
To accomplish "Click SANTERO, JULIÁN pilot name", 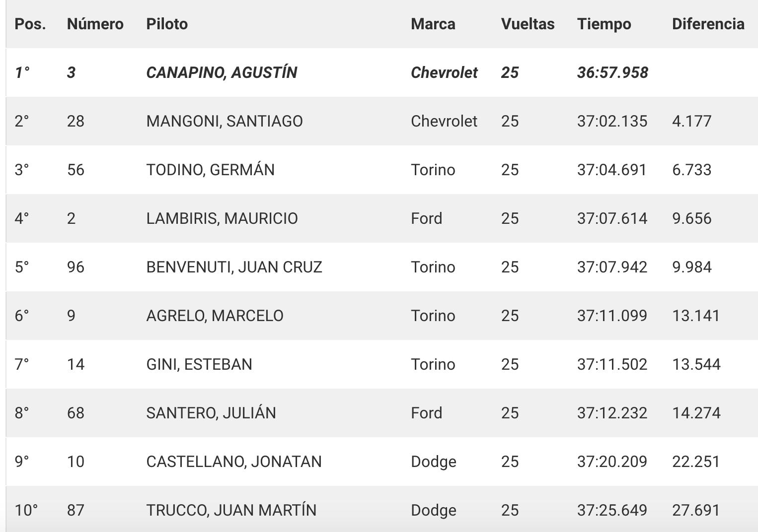I will (x=211, y=413).
